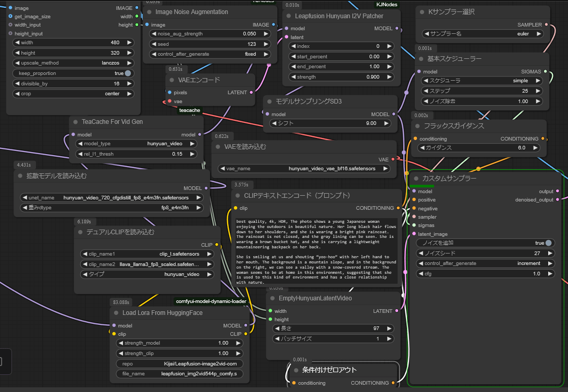Open the タイプ hunyuan_video dropdown
568x392 pixels.
coord(147,274)
